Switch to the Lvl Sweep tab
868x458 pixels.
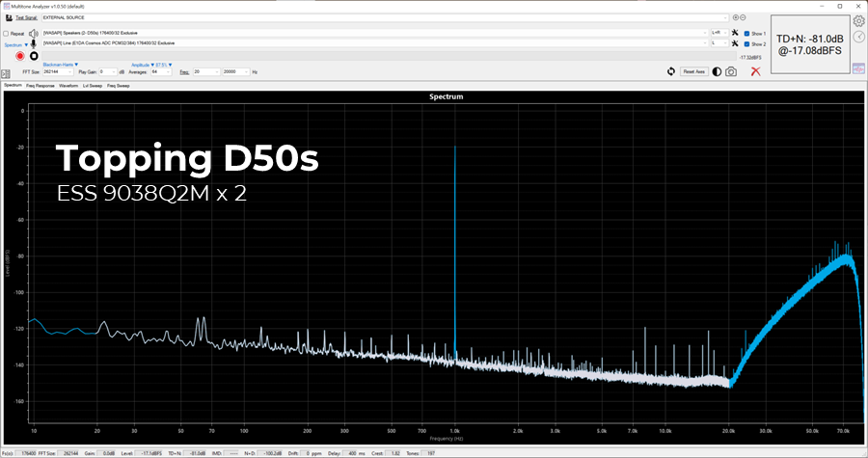pos(93,86)
